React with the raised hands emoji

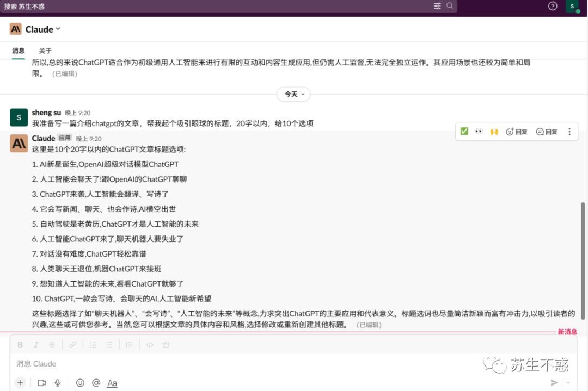coord(494,132)
